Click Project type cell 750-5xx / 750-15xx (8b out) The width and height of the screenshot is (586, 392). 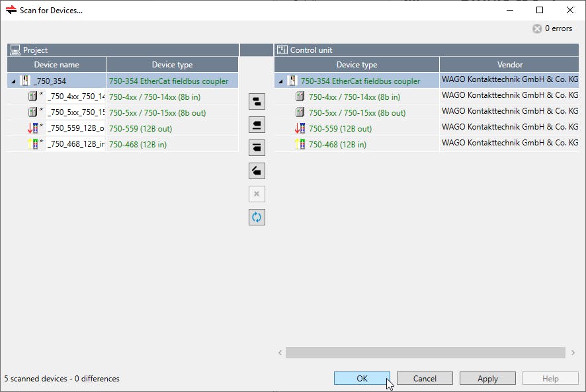[172, 112]
